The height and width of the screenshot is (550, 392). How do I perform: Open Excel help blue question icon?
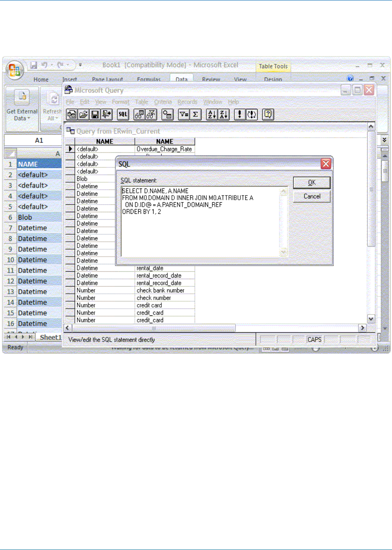pos(350,78)
